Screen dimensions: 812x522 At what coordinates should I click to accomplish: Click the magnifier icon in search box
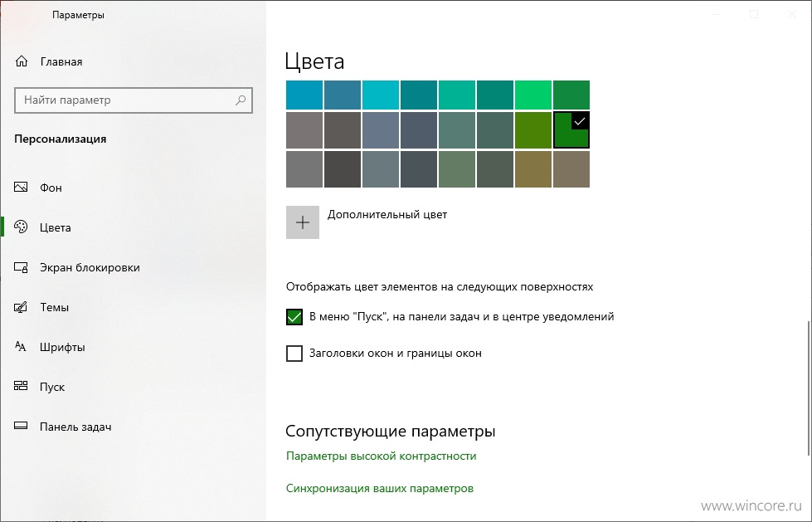pyautogui.click(x=241, y=100)
